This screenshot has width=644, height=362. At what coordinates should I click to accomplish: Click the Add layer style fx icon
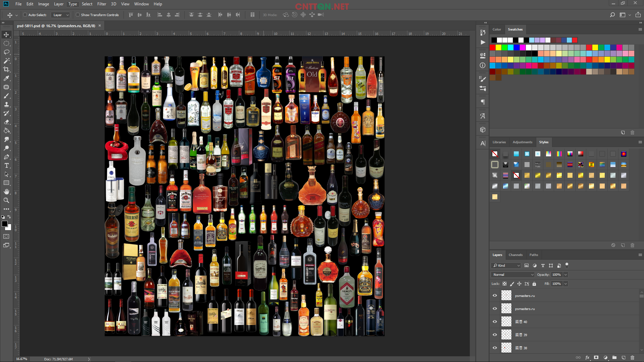click(587, 358)
